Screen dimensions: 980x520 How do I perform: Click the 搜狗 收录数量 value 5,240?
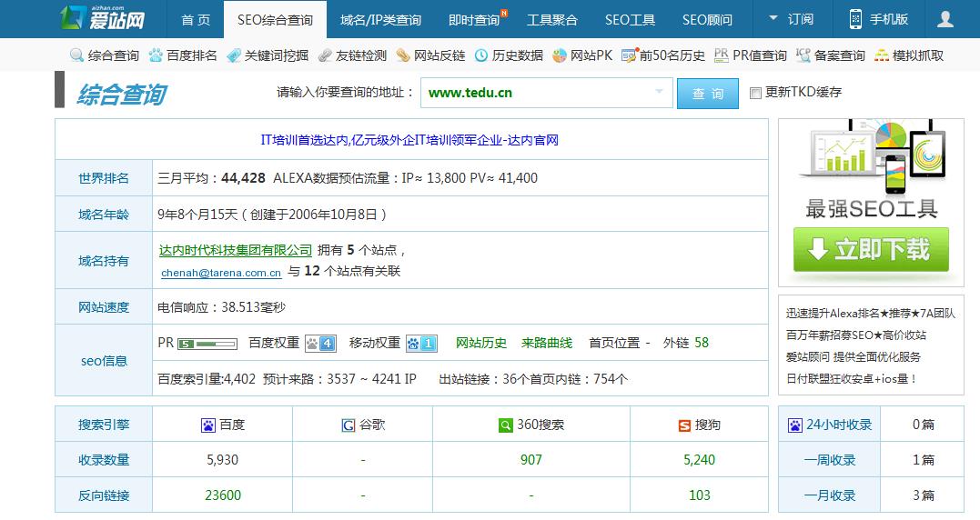700,460
